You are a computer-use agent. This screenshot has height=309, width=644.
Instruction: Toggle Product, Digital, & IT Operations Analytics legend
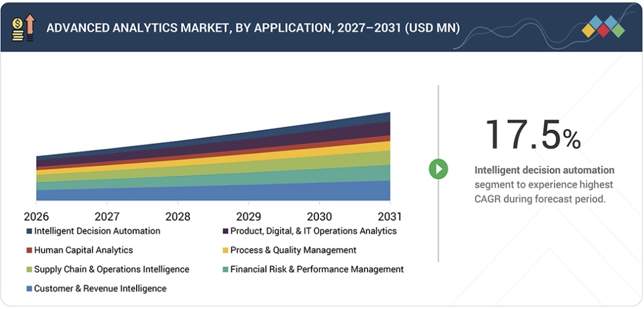tap(313, 231)
